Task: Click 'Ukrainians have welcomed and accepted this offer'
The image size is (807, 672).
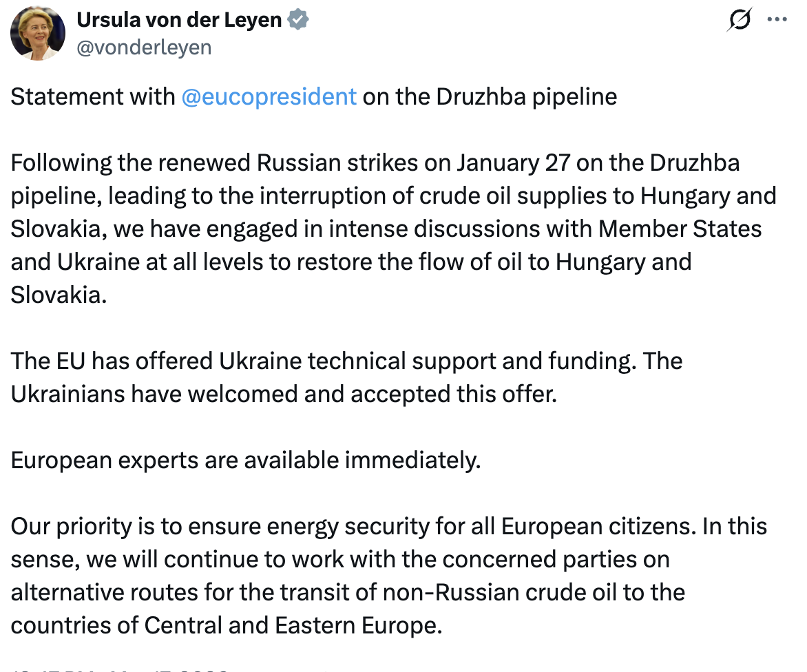Action: 282,394
